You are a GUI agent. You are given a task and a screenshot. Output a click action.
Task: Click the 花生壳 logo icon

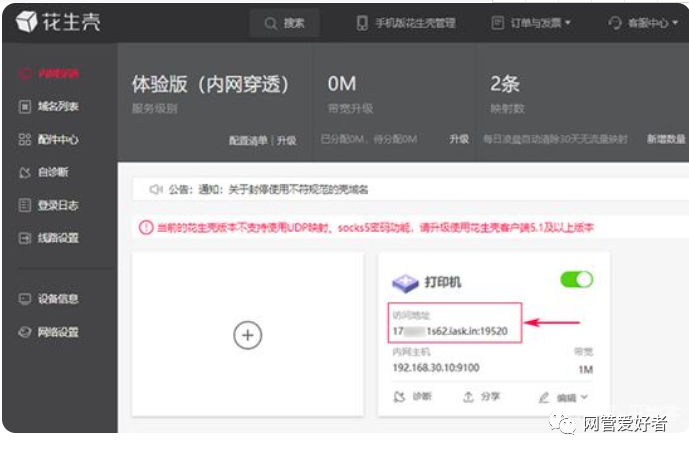point(26,21)
